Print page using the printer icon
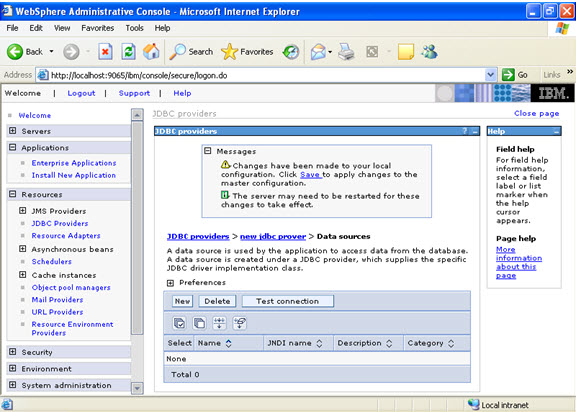Viewport: 576px width, 412px height. click(x=346, y=52)
